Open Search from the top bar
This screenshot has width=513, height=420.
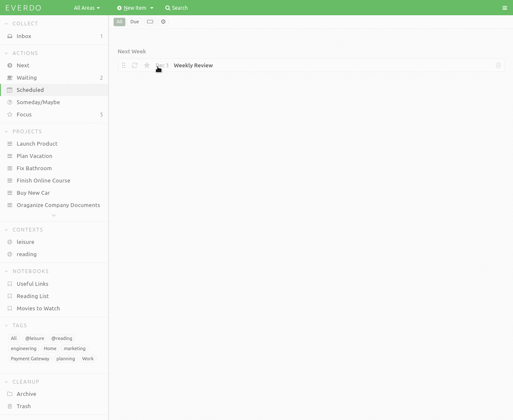[176, 8]
